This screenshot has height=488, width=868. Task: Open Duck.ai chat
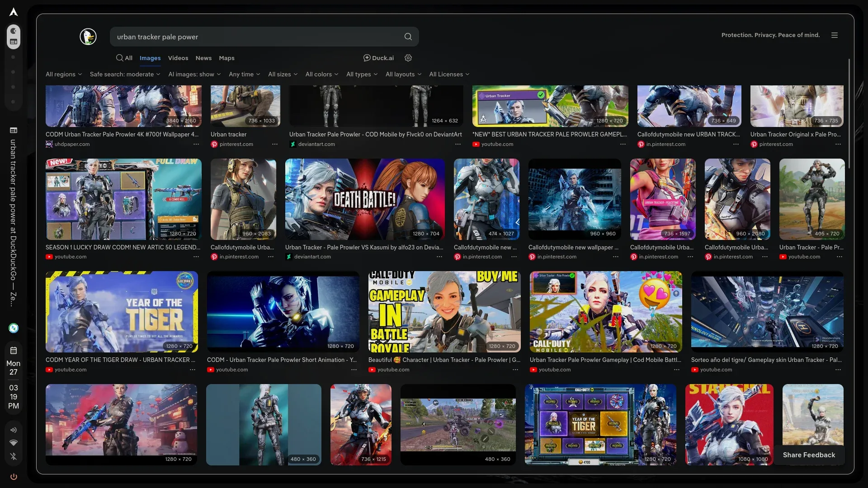(378, 58)
